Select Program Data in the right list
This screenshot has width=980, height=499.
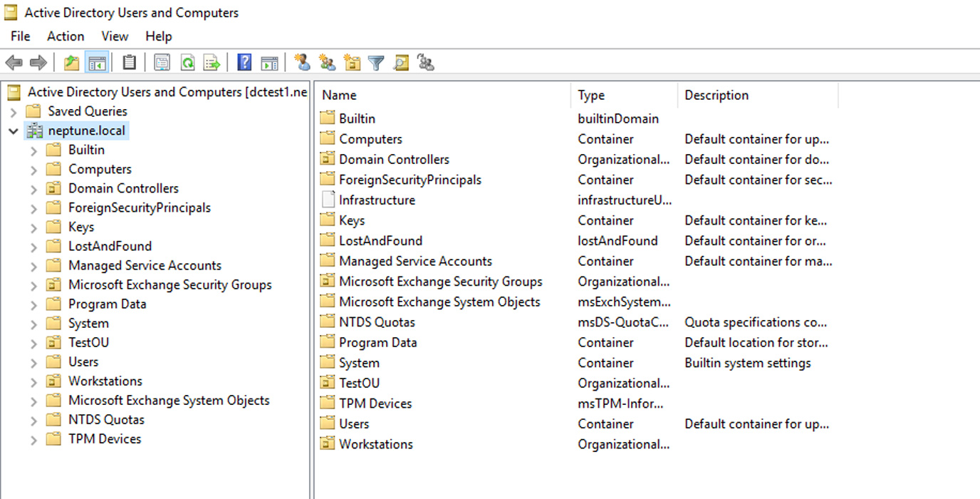tap(378, 343)
